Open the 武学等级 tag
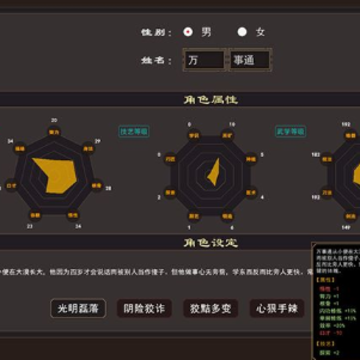360x360 pixels. 290,132
